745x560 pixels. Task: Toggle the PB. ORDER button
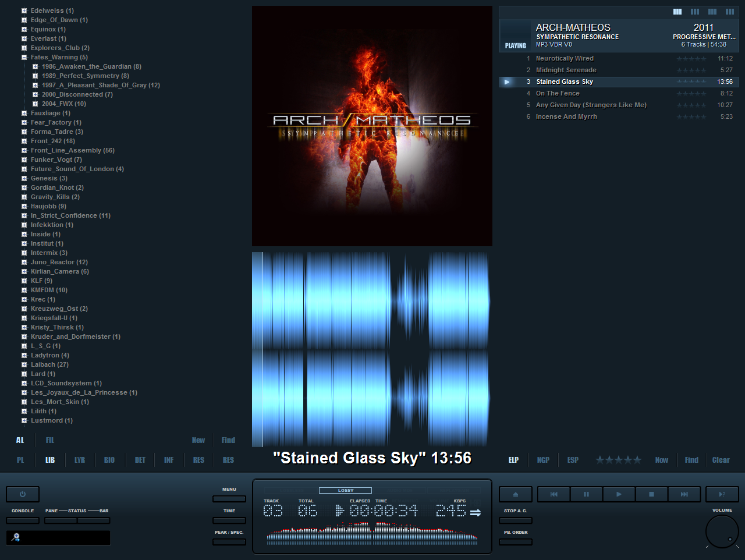pos(516,542)
